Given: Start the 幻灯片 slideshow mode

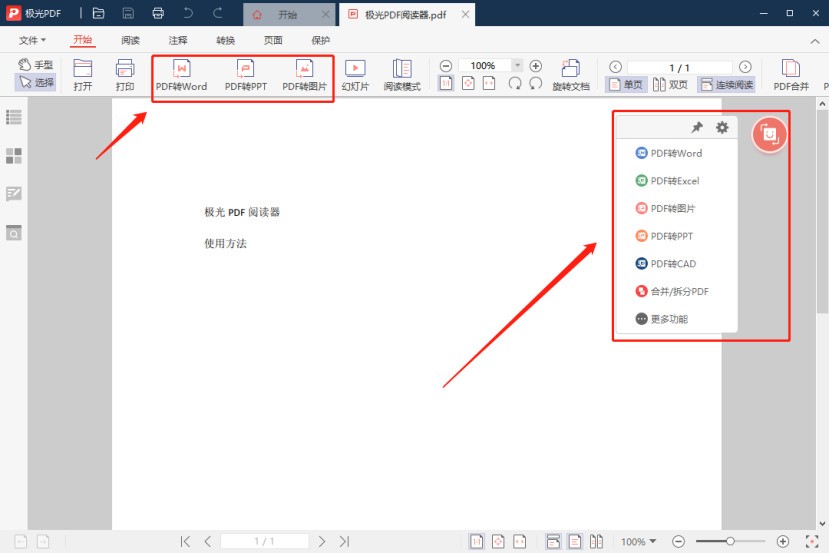Looking at the screenshot, I should [355, 75].
